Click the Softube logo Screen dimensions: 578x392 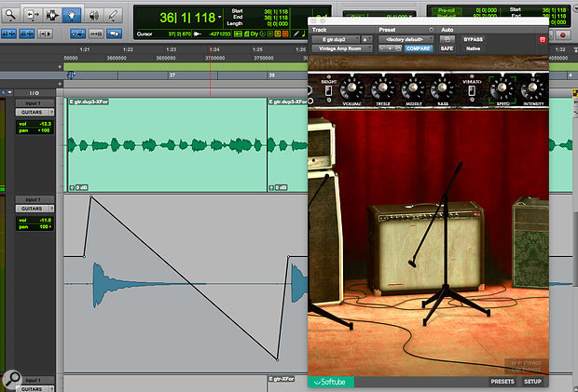[330, 382]
